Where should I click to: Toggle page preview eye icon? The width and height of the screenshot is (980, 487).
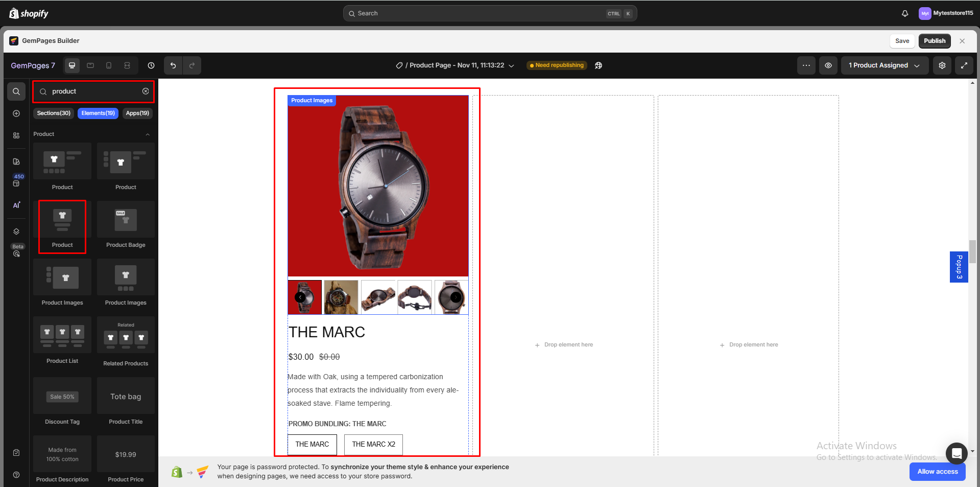[828, 65]
